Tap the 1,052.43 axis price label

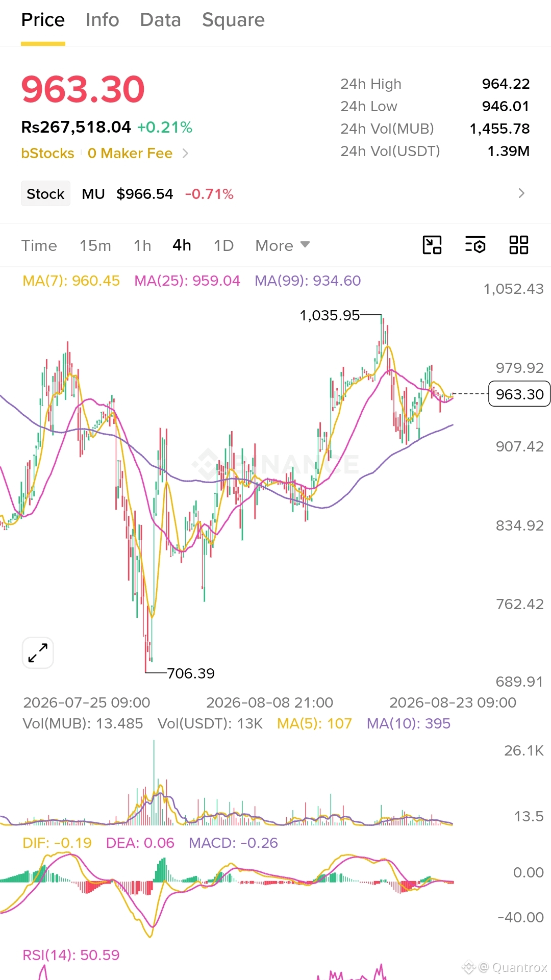513,289
